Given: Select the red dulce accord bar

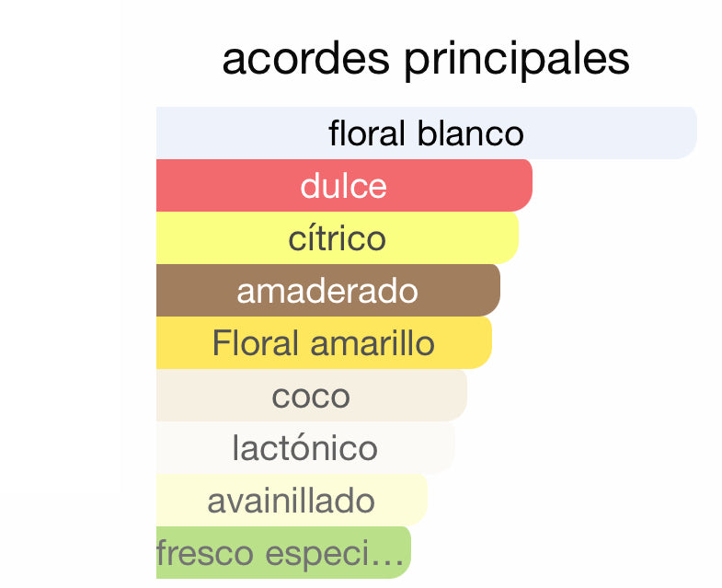Looking at the screenshot, I should tap(344, 185).
